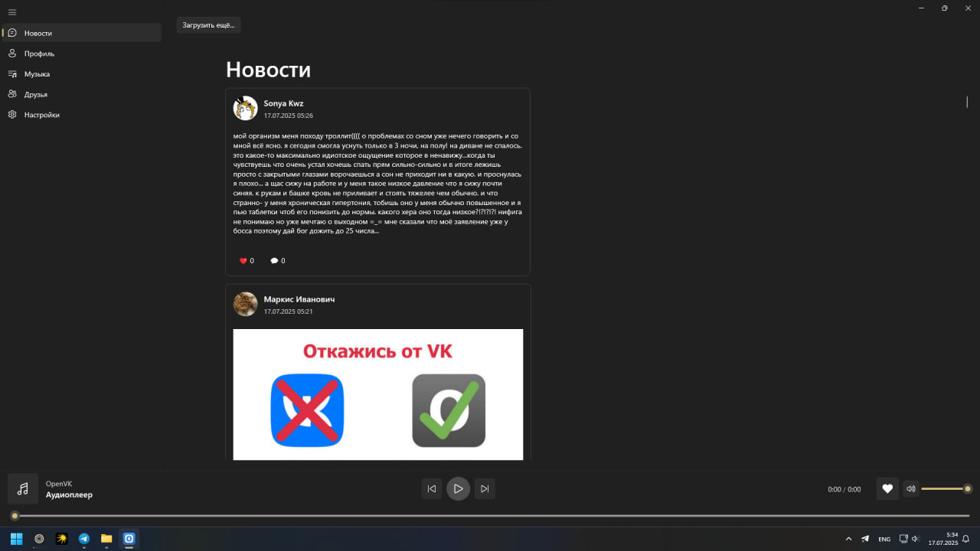Click the track progress seek bar
Image resolution: width=980 pixels, height=551 pixels.
[490, 516]
